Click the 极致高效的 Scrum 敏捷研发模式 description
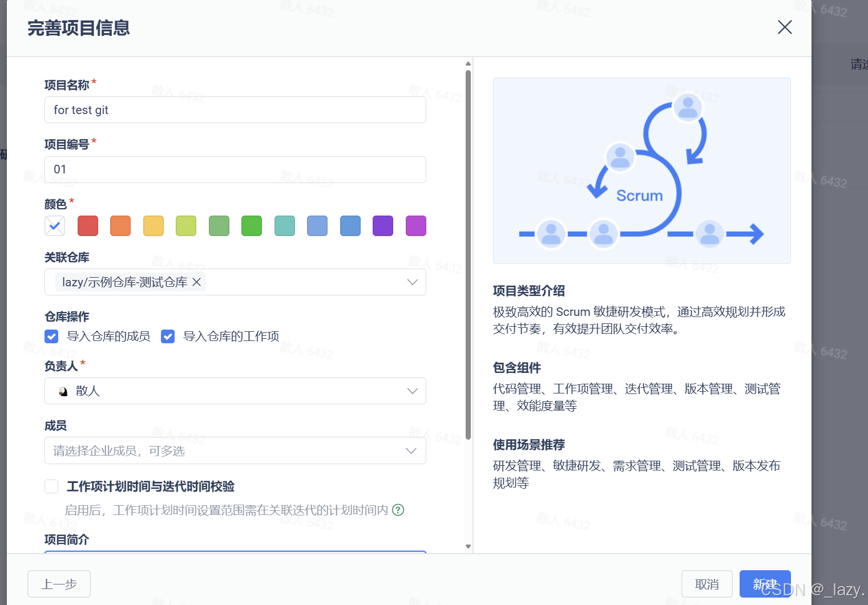Image resolution: width=868 pixels, height=605 pixels. 639,320
